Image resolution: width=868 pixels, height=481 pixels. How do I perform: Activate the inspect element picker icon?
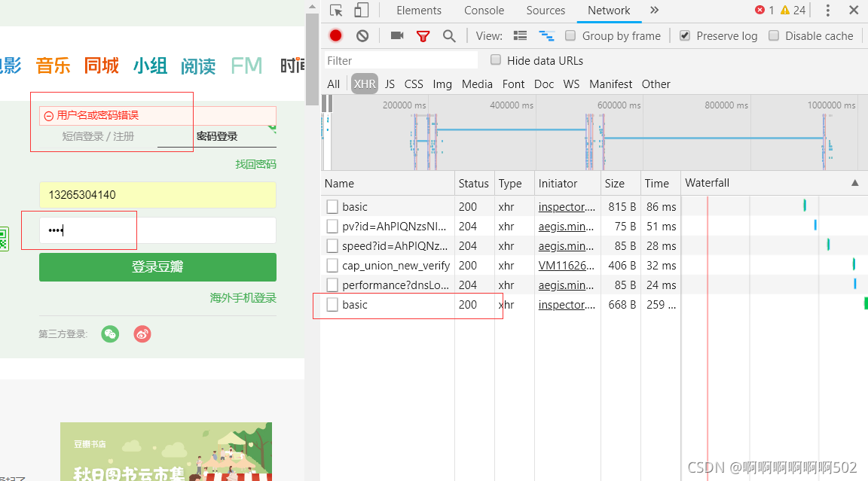click(336, 11)
